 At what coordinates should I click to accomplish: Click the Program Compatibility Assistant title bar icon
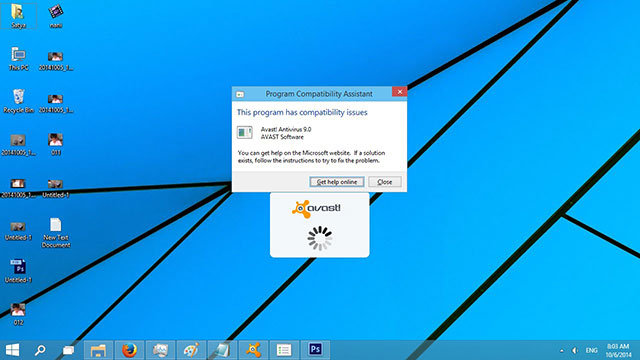(240, 94)
